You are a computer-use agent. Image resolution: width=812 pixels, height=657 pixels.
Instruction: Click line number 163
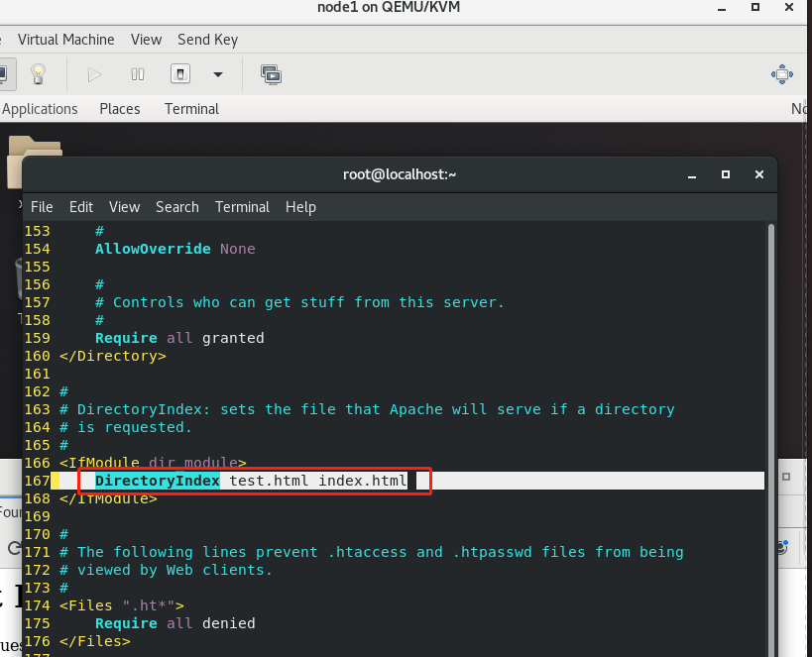(38, 409)
